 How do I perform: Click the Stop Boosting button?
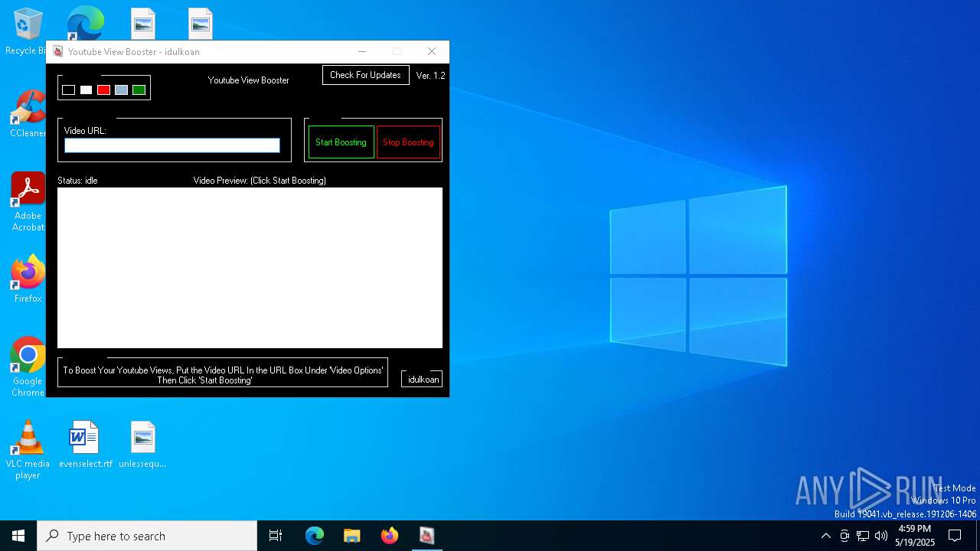408,142
